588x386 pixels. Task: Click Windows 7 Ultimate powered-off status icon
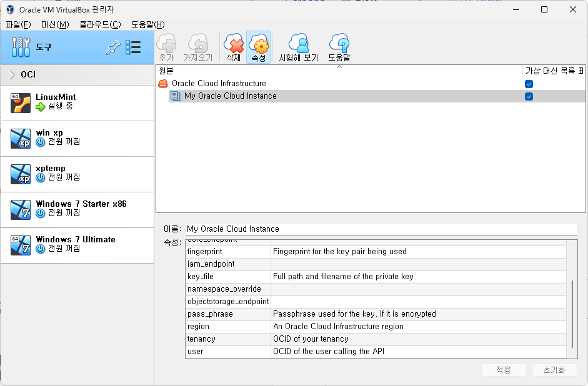(40, 249)
